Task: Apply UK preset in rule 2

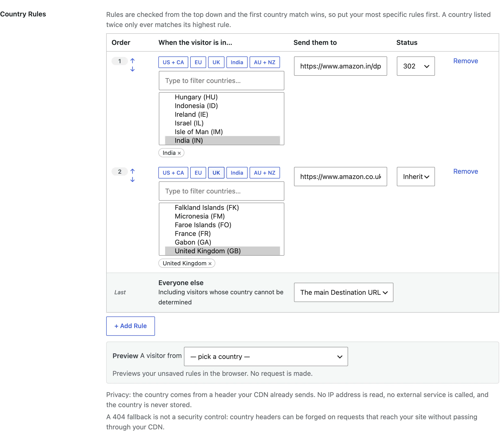Action: (x=216, y=173)
